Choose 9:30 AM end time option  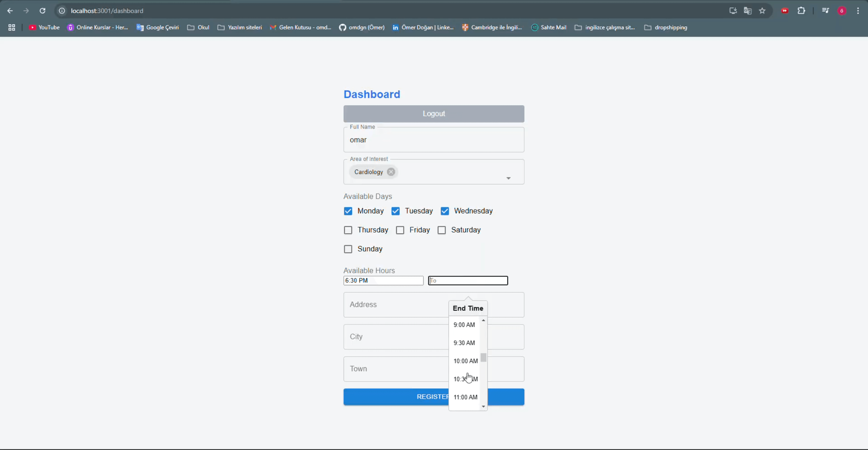(x=464, y=343)
